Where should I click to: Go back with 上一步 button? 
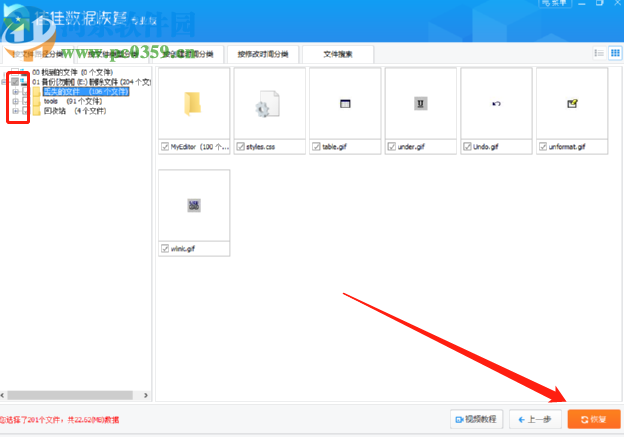535,420
